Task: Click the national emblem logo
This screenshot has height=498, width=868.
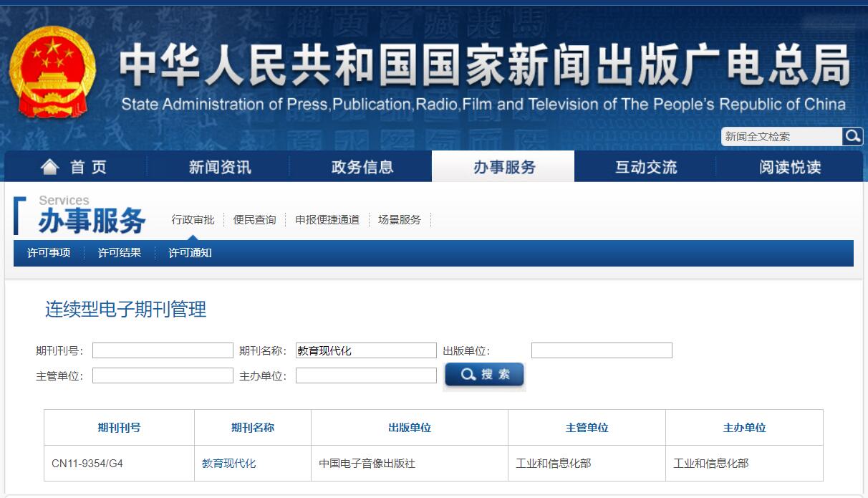Action: click(52, 72)
